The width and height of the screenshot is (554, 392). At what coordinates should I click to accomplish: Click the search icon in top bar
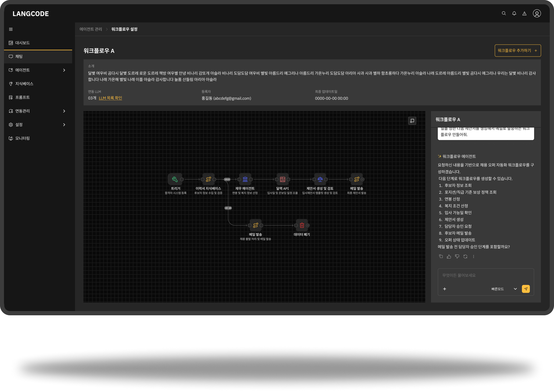[504, 13]
